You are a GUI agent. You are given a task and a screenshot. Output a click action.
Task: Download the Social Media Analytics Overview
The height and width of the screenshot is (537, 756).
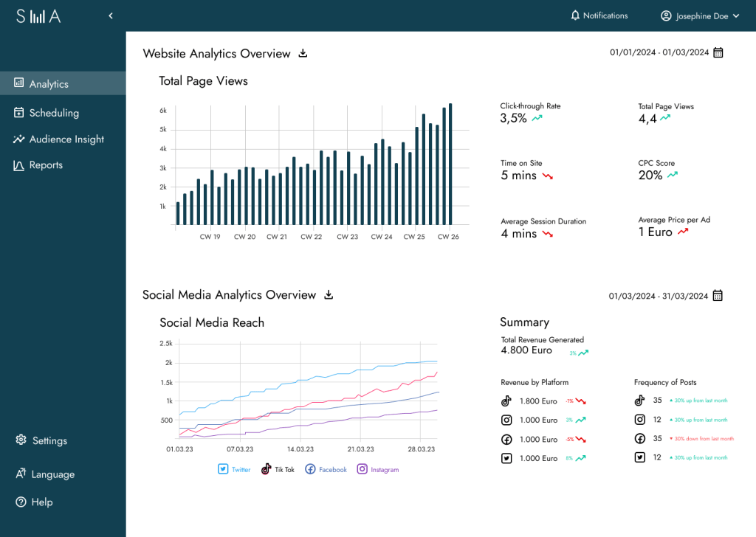329,295
